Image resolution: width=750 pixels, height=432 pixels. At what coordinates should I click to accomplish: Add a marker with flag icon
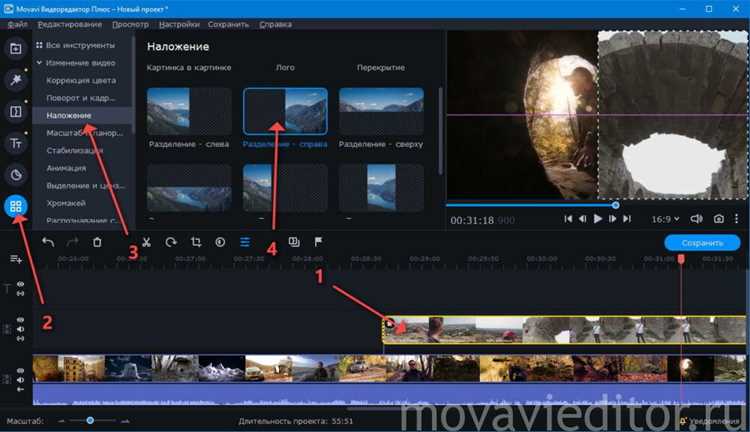coord(319,242)
